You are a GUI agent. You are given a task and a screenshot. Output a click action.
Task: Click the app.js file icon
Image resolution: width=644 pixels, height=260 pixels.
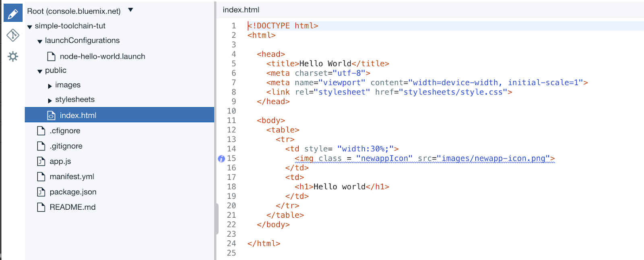tap(41, 161)
